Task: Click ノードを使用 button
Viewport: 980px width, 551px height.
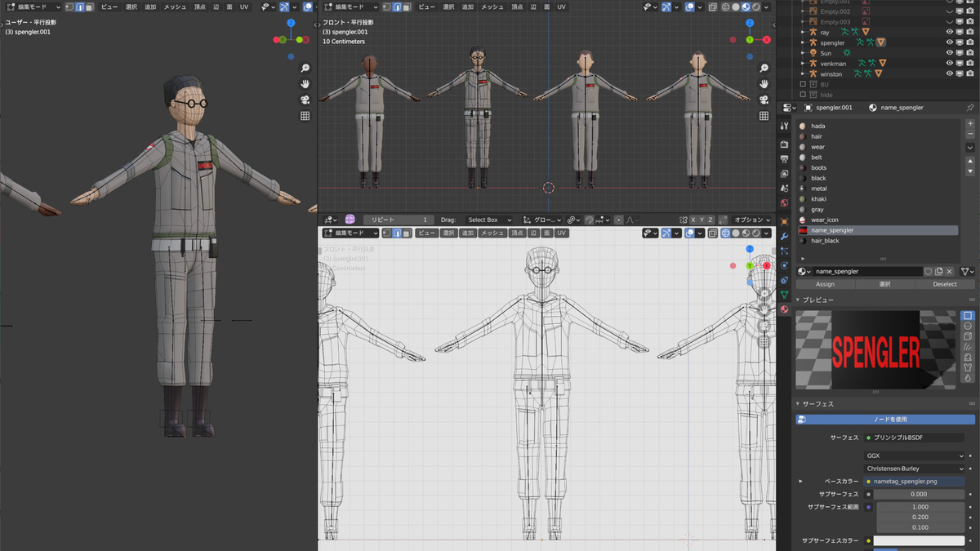Action: pyautogui.click(x=885, y=419)
